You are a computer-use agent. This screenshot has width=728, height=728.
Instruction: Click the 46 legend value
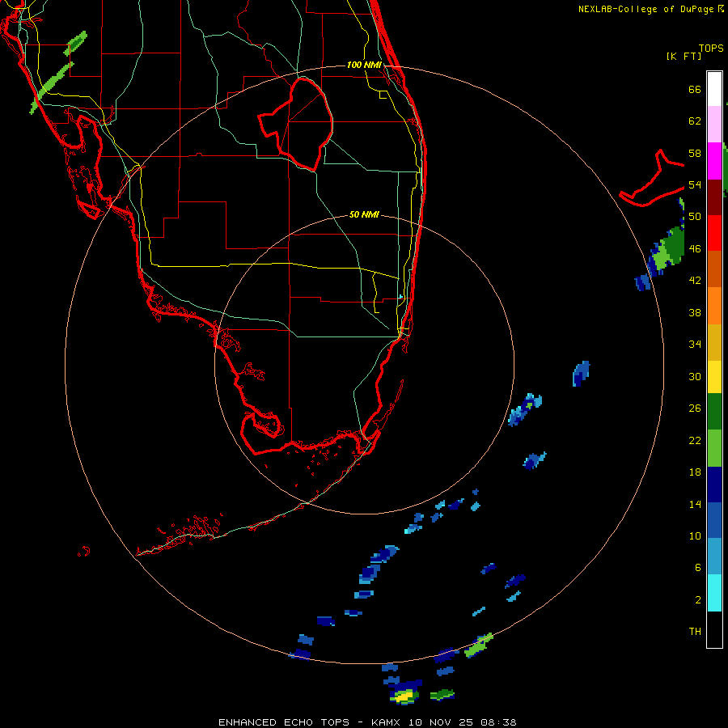(695, 249)
